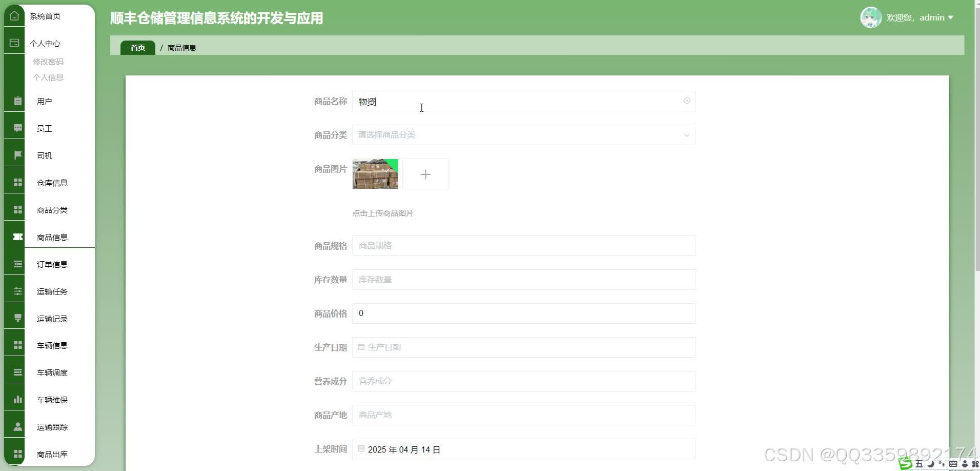Click the icon beside 运输记录
This screenshot has width=980, height=471.
pos(18,319)
